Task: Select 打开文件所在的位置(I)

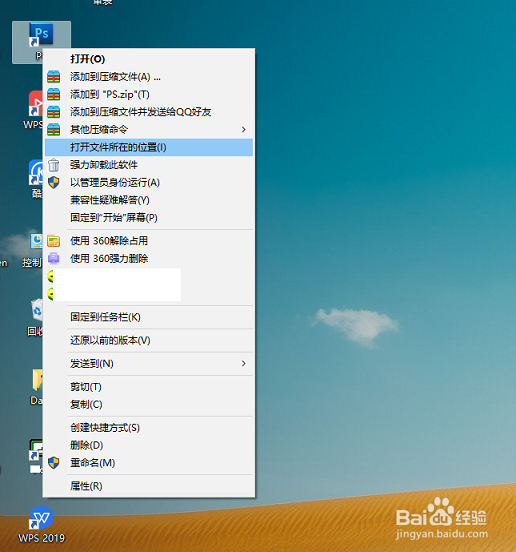Action: [149, 147]
